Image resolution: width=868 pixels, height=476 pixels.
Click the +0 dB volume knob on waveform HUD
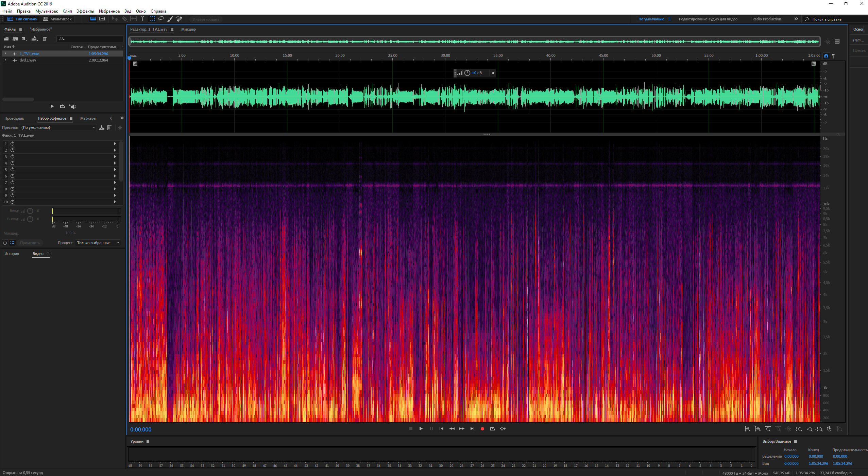(x=467, y=73)
